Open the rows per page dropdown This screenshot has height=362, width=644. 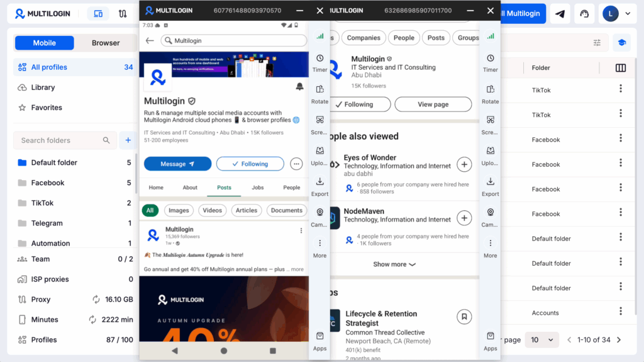point(541,340)
